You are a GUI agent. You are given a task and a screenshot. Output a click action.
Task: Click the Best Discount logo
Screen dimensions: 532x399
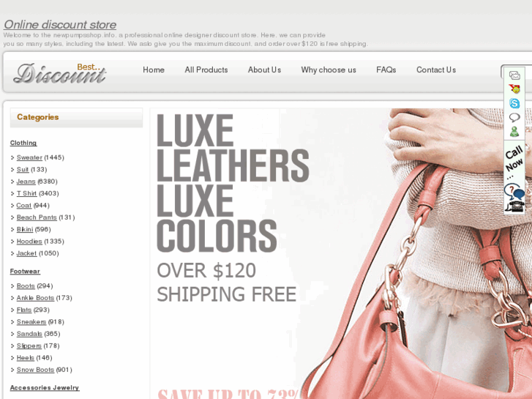point(60,73)
